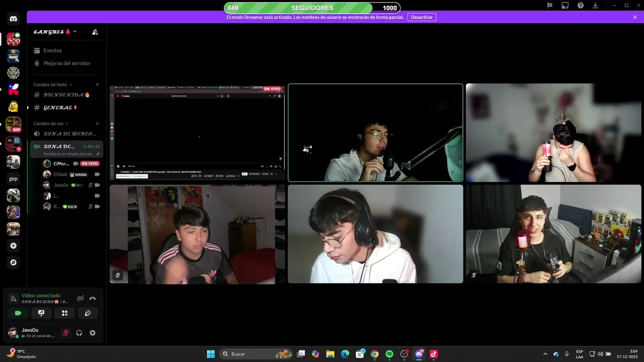Open the Discord inbox icon in title bar
This screenshot has height=362, width=644.
point(565,6)
